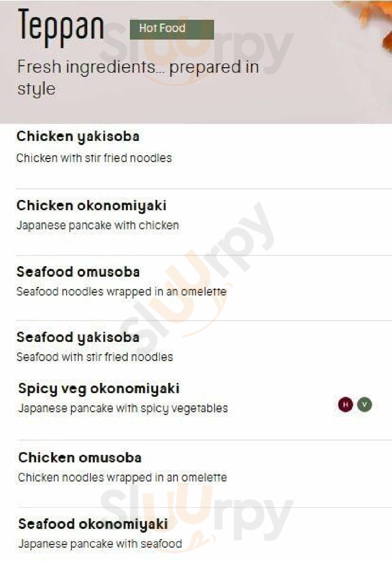Open the Chicken yakisoba menu item
392x561 pixels.
click(78, 137)
